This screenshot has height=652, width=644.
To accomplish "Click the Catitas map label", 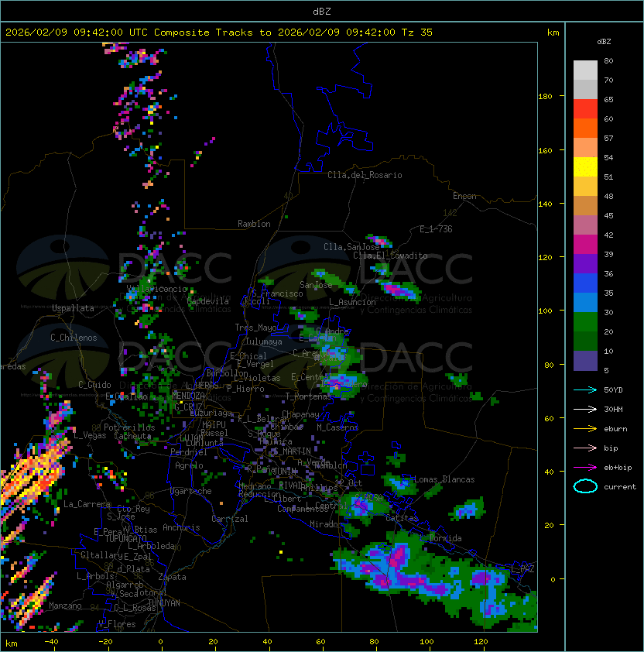I will point(402,518).
